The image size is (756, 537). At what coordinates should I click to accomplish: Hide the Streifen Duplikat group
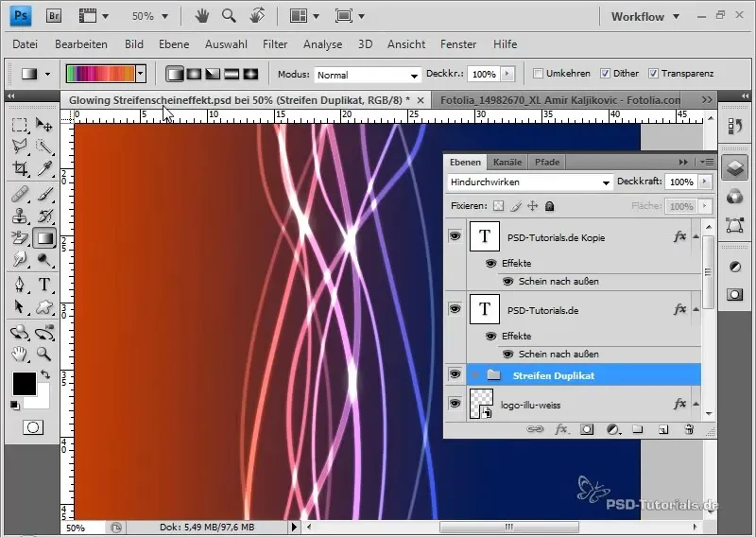(455, 374)
